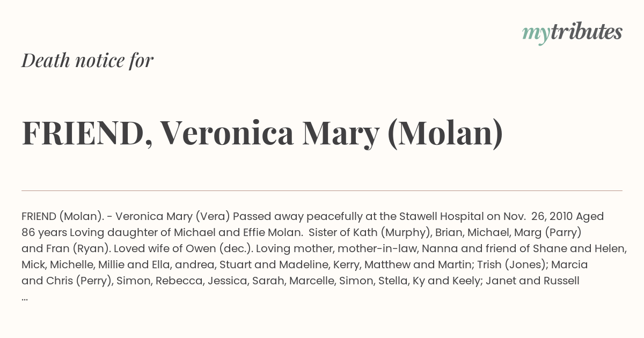The image size is (644, 338).
Task: Click the line beginning "and Chris (Perry)"
Action: (301, 281)
